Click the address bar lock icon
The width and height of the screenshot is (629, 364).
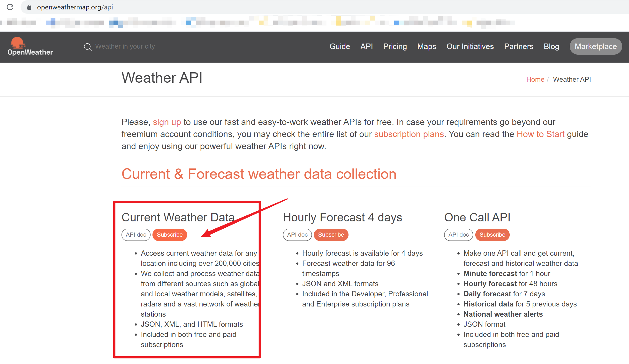(29, 7)
